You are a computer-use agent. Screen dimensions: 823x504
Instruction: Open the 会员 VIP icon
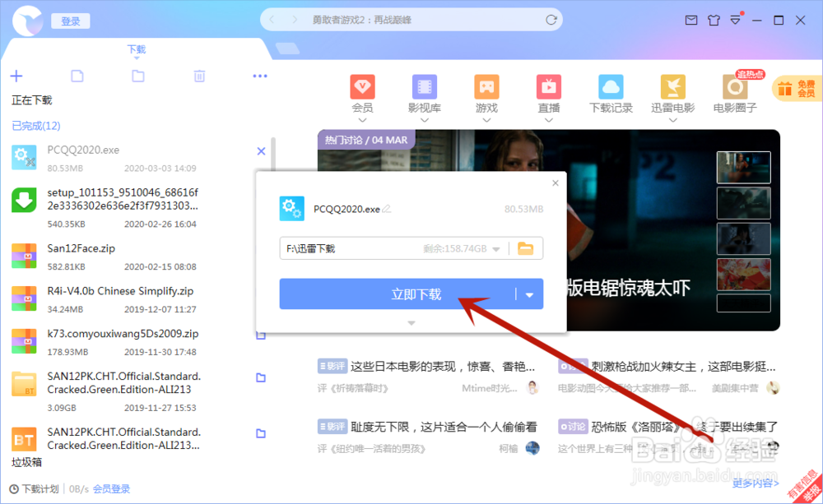(362, 87)
